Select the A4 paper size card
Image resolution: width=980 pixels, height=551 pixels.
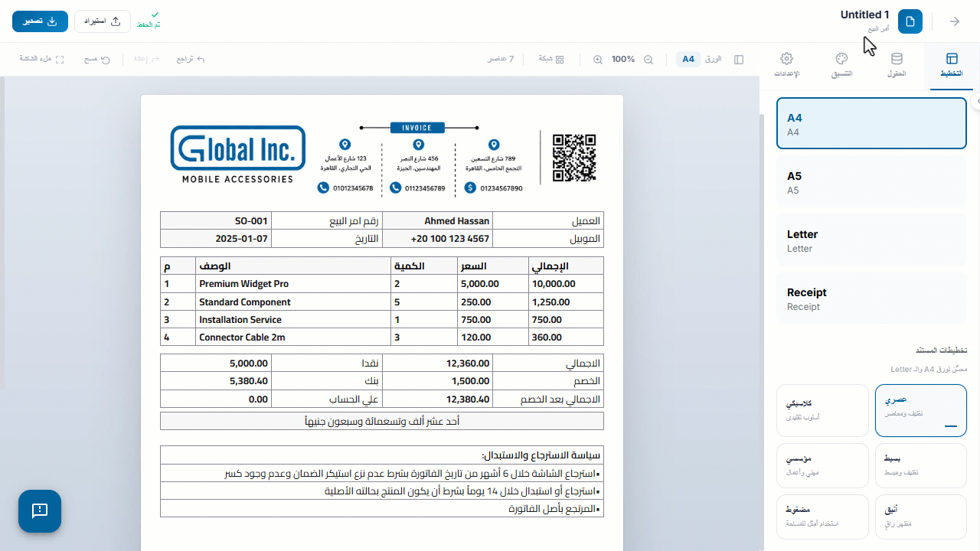click(871, 123)
